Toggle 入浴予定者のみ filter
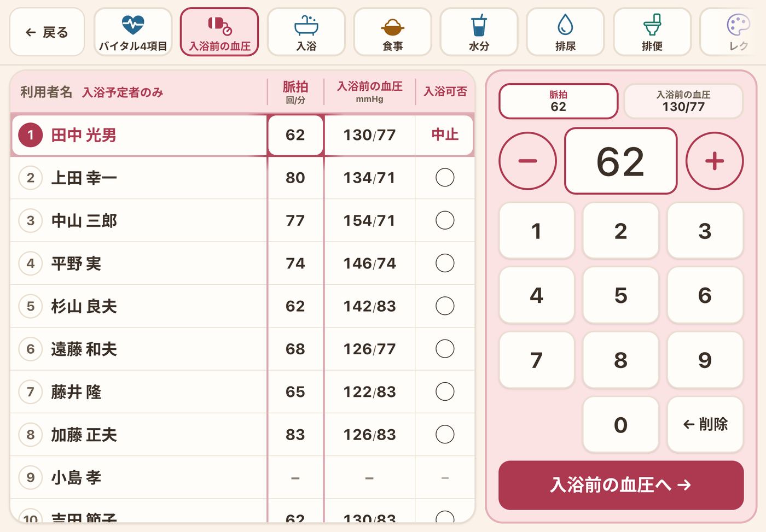Image resolution: width=766 pixels, height=532 pixels. tap(123, 92)
